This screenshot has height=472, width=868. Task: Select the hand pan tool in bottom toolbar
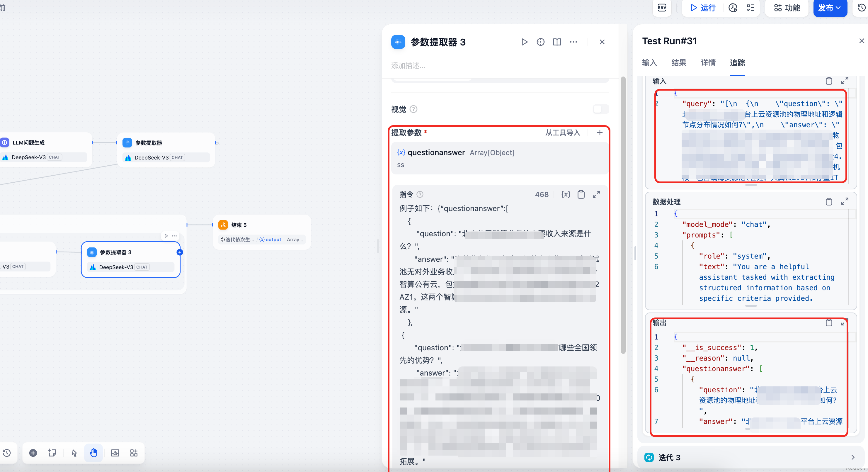point(93,453)
